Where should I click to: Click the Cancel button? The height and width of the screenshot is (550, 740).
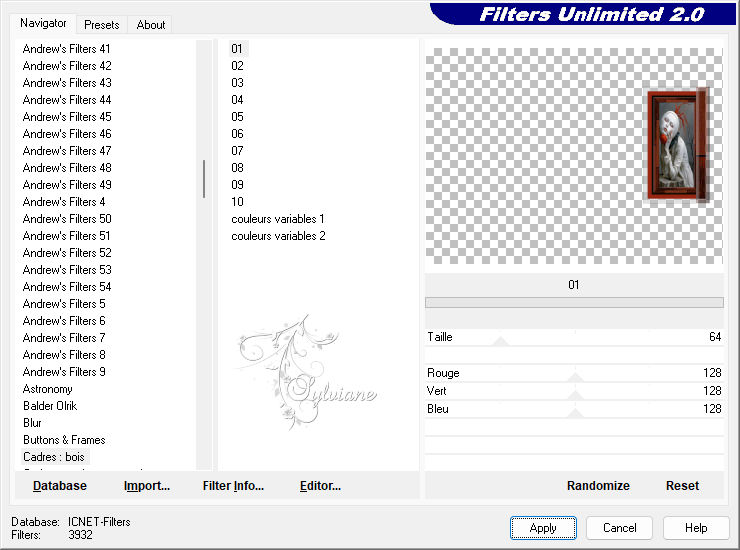click(x=619, y=528)
